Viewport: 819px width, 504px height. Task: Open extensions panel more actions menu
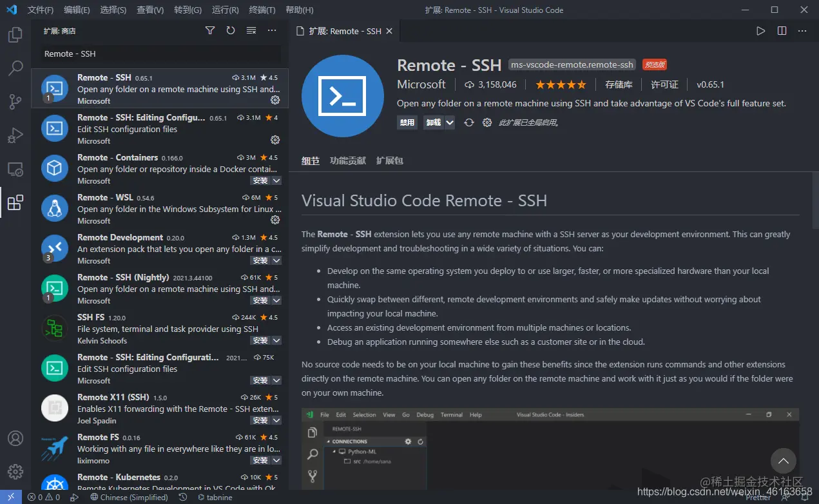(x=272, y=30)
